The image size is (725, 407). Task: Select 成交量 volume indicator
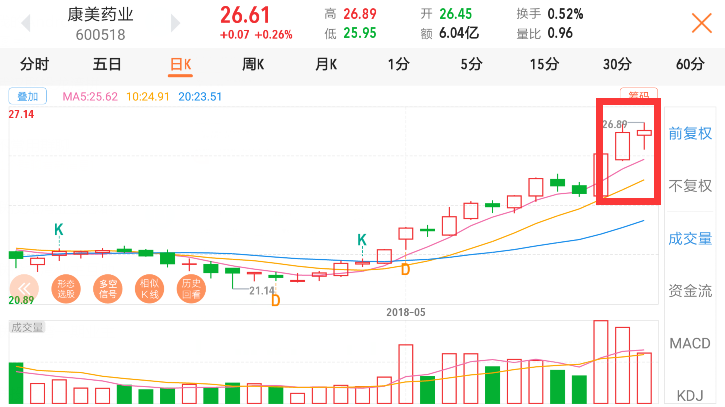[690, 239]
